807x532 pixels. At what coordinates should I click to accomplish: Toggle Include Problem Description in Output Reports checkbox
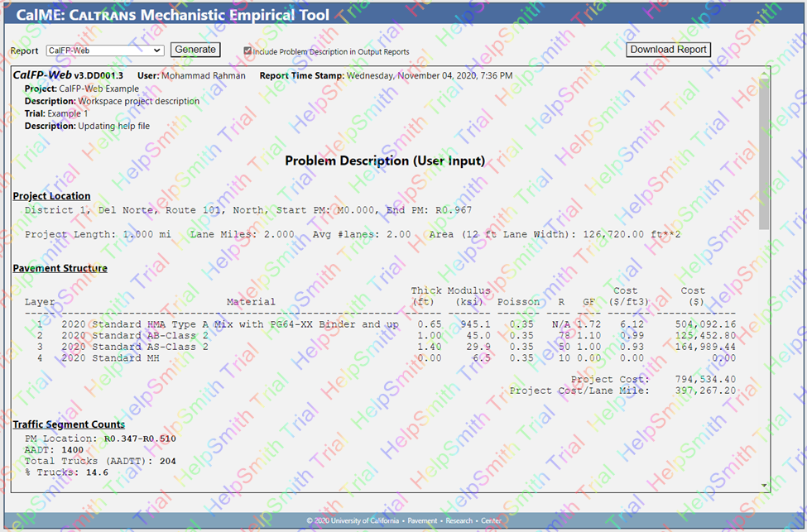tap(247, 51)
